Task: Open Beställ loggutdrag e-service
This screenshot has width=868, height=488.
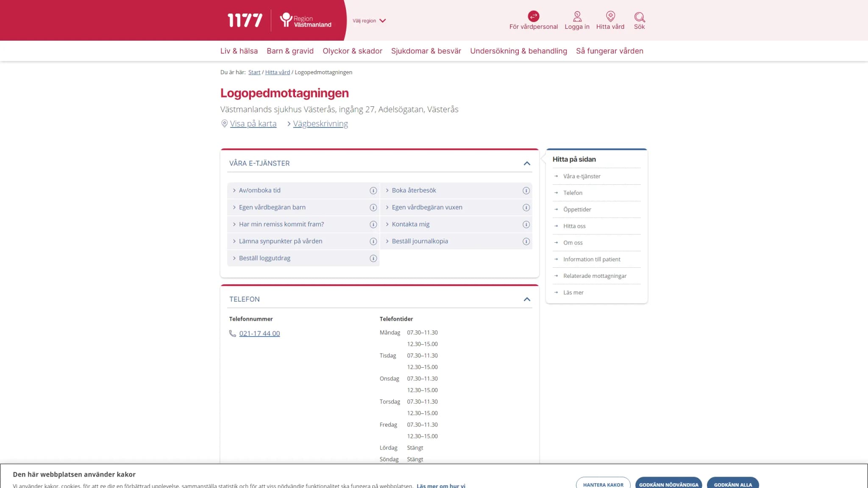Action: [264, 258]
